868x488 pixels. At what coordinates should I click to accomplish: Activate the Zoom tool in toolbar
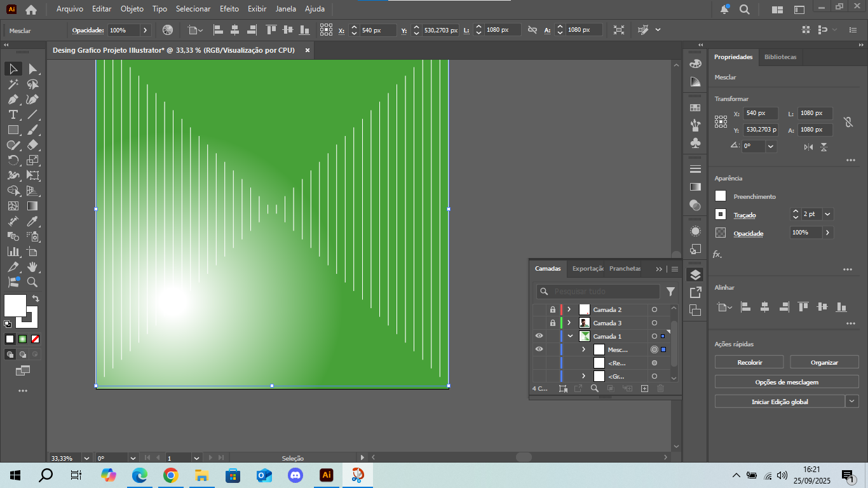(33, 282)
